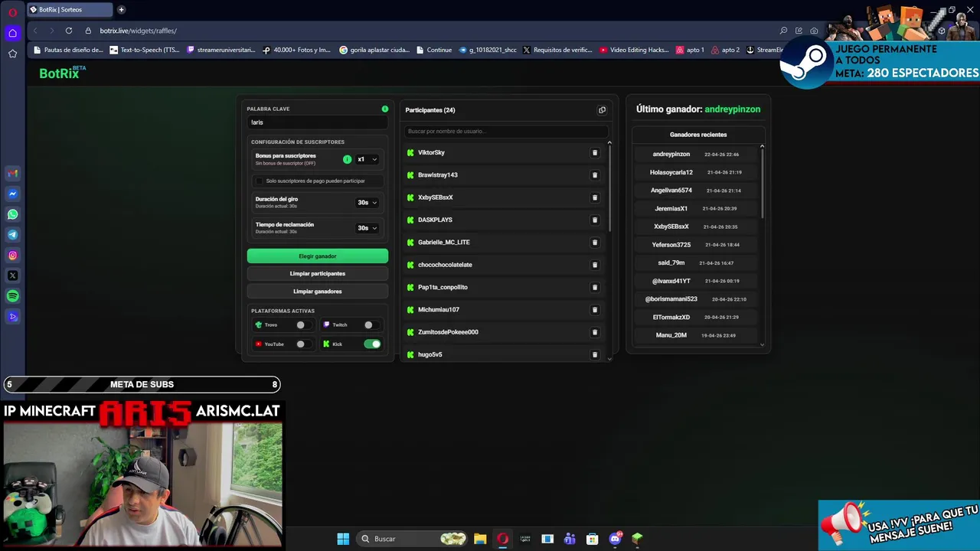
Task: Open 'apto 1' bookmark
Action: [x=690, y=50]
